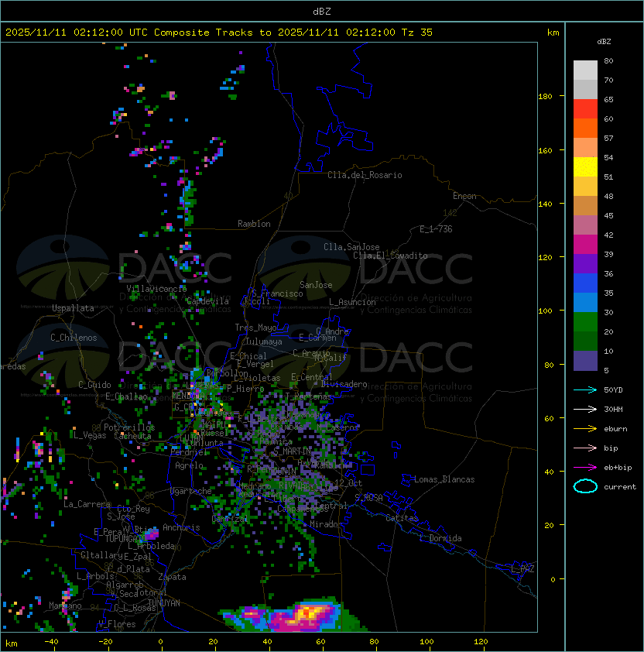
Task: Click the 'Clla.del_Rosario' place label
Action: (365, 175)
